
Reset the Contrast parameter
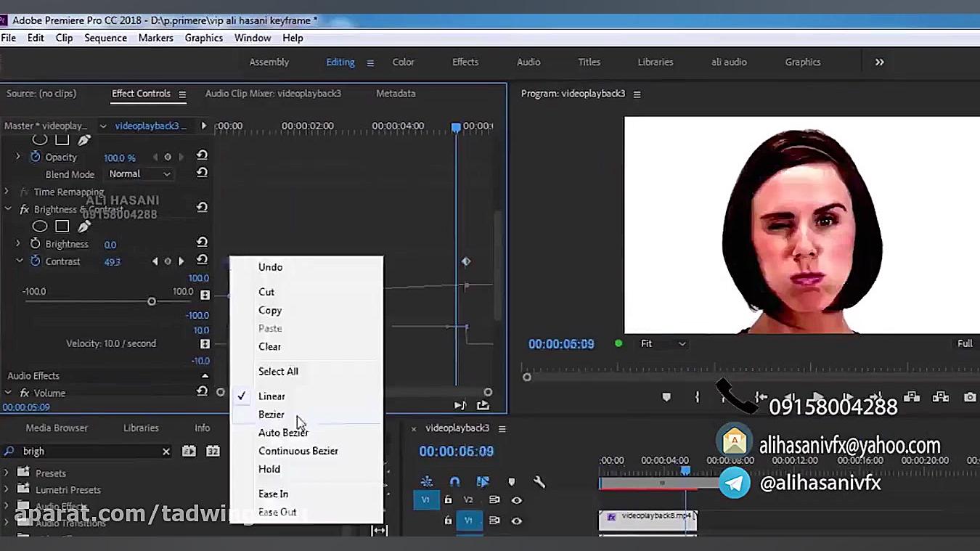tap(202, 260)
